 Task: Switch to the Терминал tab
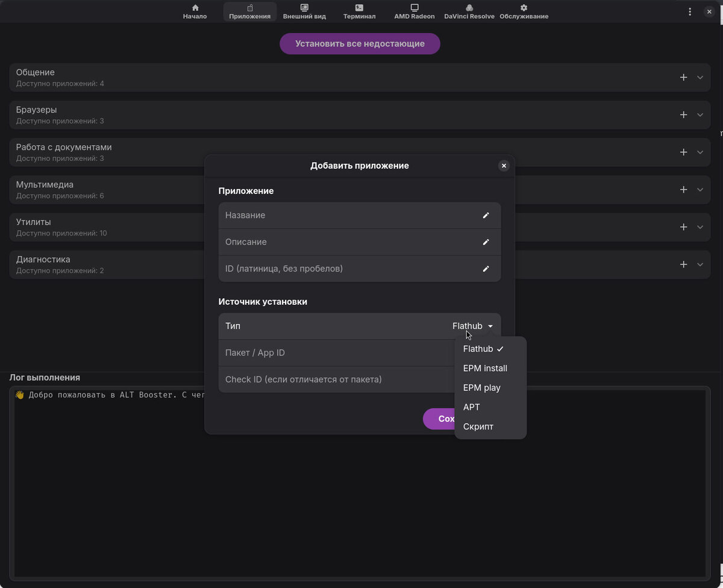359,11
